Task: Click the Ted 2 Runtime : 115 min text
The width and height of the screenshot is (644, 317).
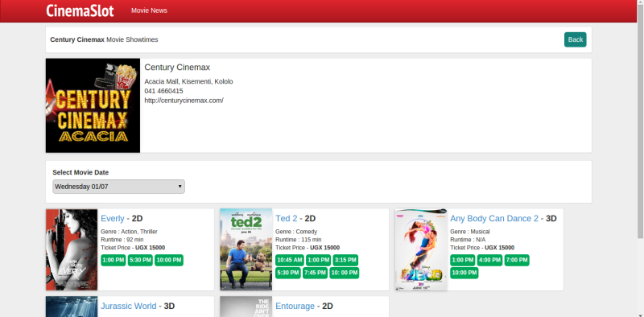Action: pos(298,240)
